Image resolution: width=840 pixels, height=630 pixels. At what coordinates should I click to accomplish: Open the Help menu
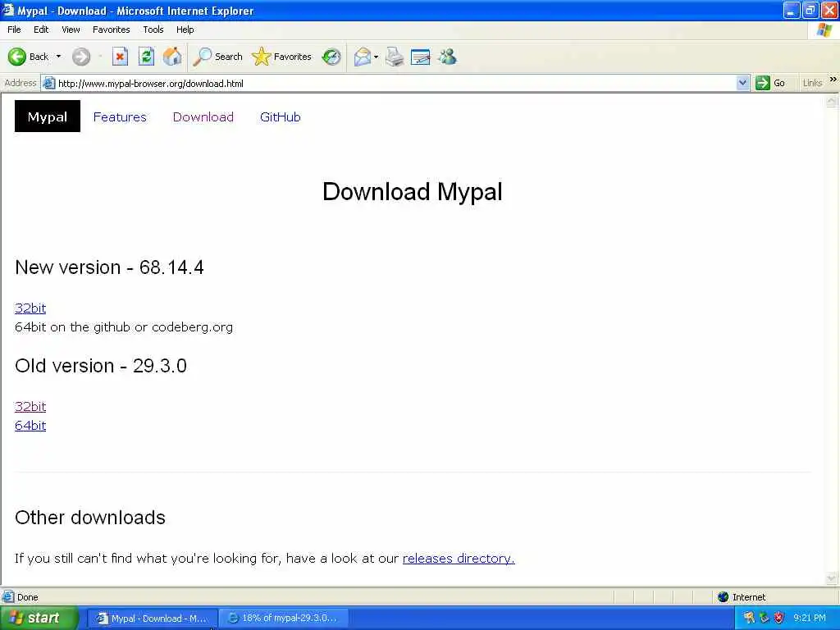(x=185, y=30)
